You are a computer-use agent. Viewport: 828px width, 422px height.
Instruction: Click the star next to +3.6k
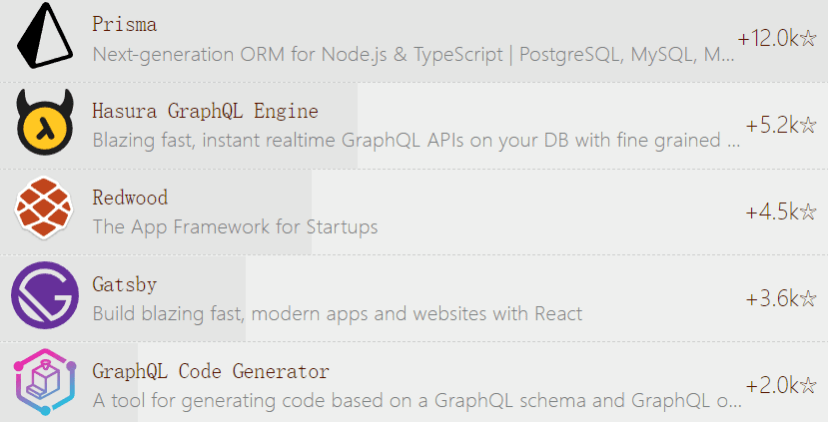pyautogui.click(x=808, y=299)
